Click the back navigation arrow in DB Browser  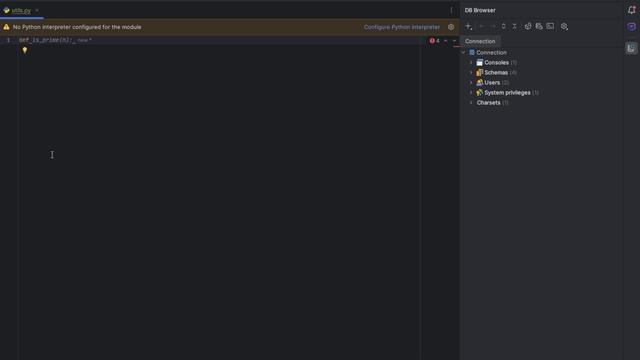pyautogui.click(x=482, y=27)
